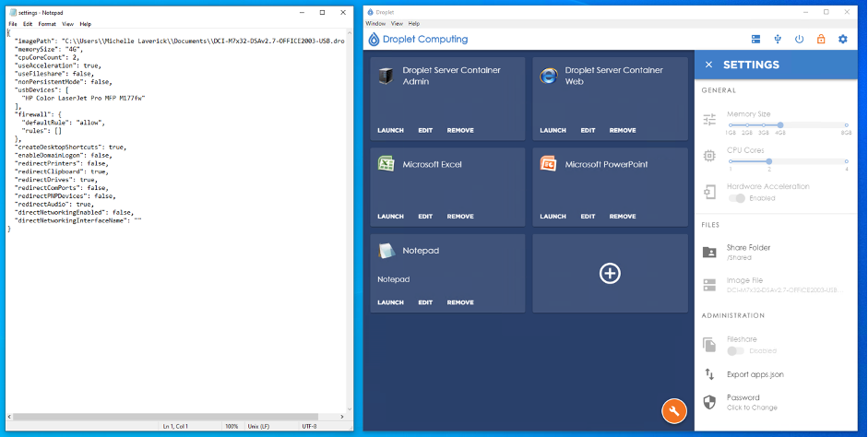Remove Droplet Server Container Web tile

[x=623, y=131]
